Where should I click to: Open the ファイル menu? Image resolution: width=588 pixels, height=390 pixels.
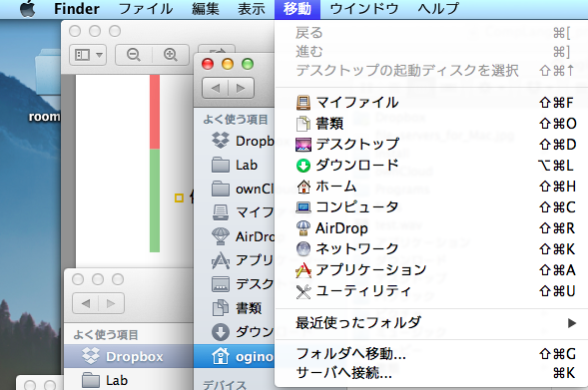coord(146,9)
